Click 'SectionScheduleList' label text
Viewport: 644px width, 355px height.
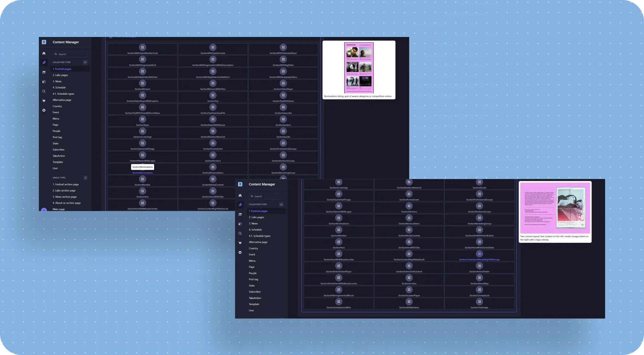pos(480,296)
